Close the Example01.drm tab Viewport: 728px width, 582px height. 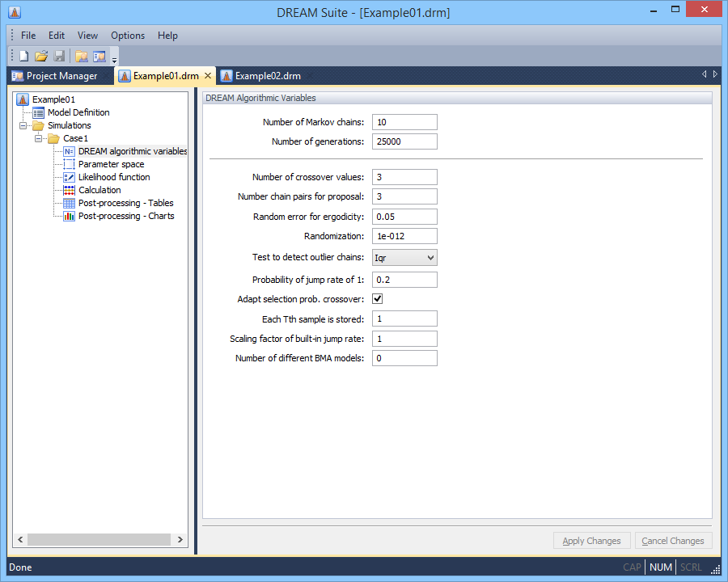(208, 76)
